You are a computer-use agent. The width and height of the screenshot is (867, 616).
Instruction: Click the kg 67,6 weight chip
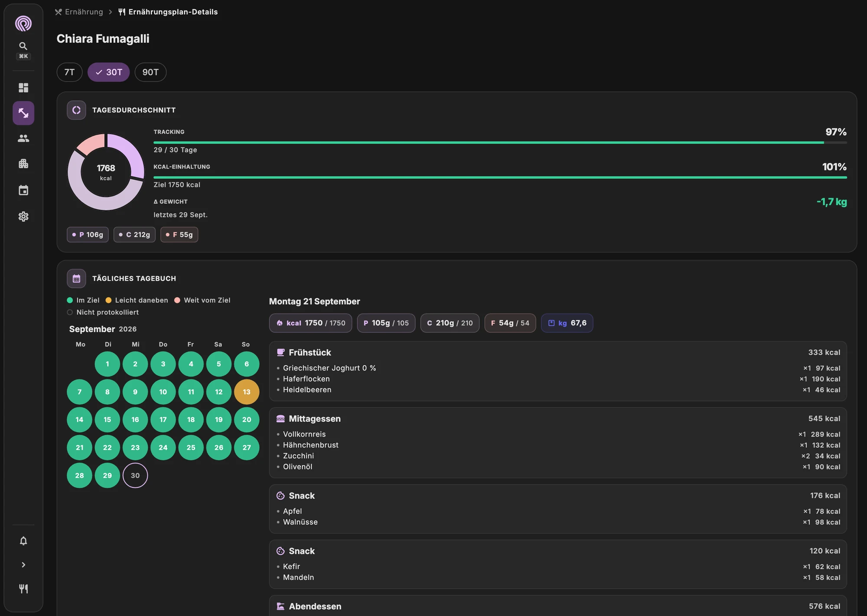click(567, 323)
